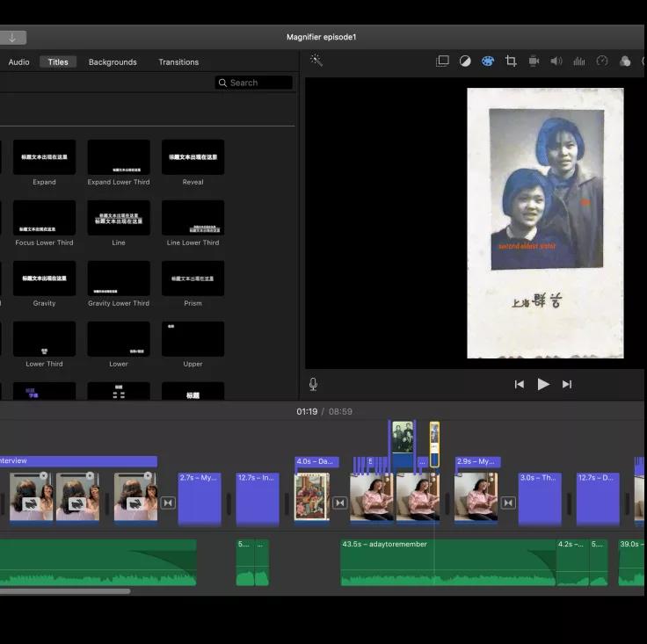Viewport: 647px width, 644px height.
Task: Open the color balance tool
Action: click(x=465, y=62)
